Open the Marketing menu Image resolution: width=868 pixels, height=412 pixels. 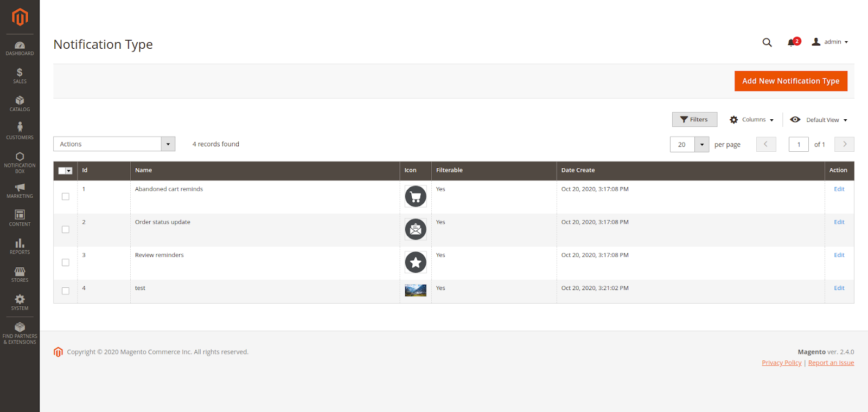click(x=20, y=191)
